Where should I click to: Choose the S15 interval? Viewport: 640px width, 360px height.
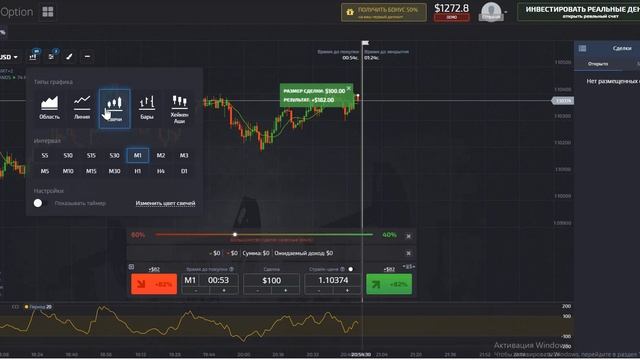tap(91, 156)
